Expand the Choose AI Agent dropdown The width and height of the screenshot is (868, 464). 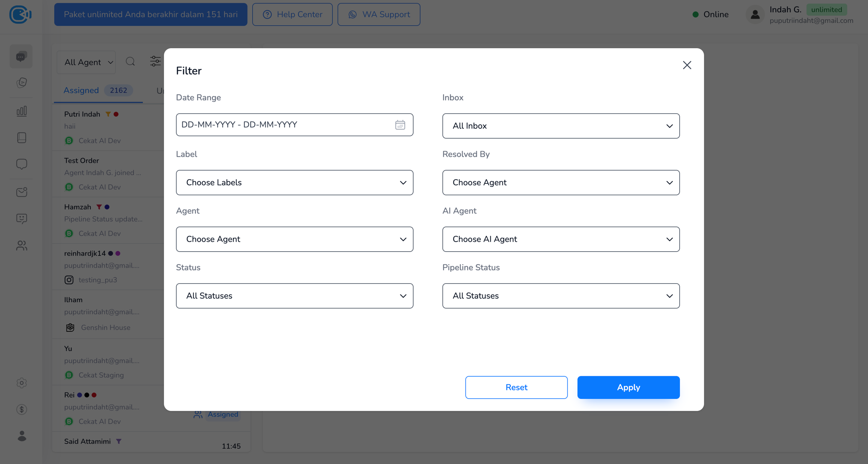coord(561,239)
